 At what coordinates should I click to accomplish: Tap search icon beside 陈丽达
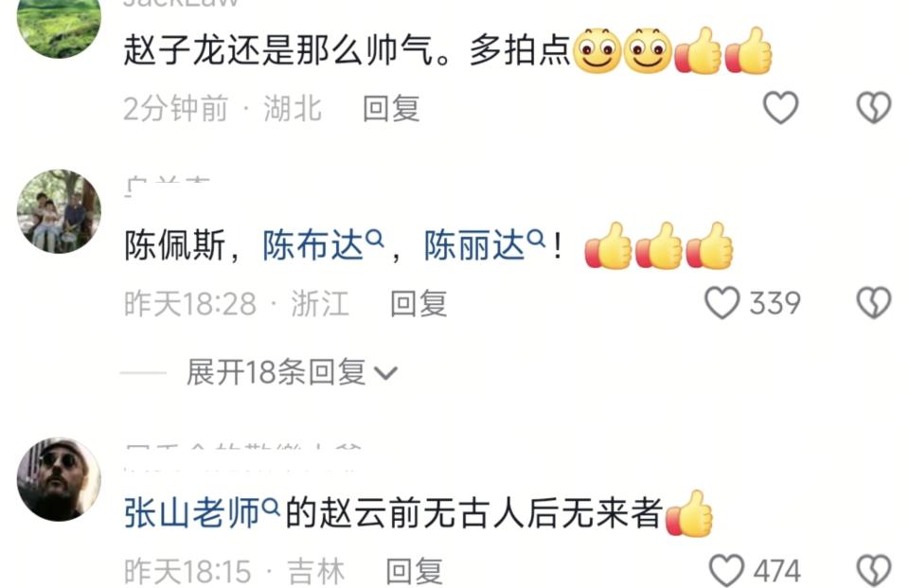537,239
